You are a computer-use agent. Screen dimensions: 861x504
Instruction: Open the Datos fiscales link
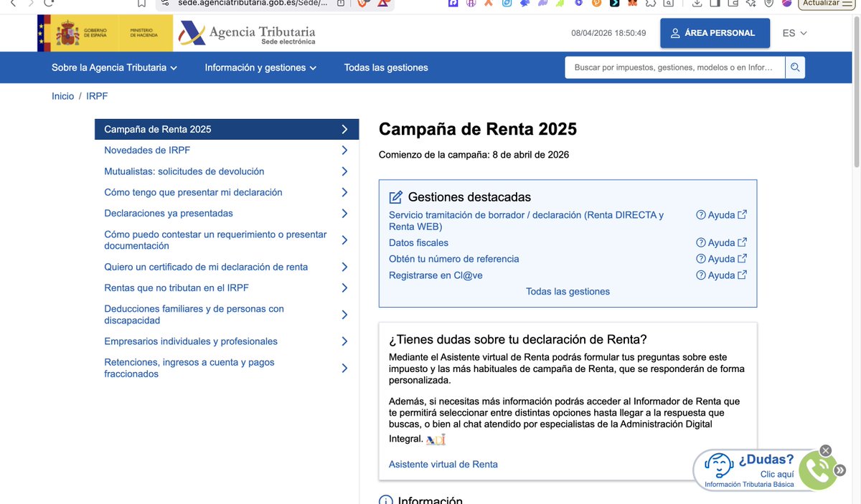418,243
